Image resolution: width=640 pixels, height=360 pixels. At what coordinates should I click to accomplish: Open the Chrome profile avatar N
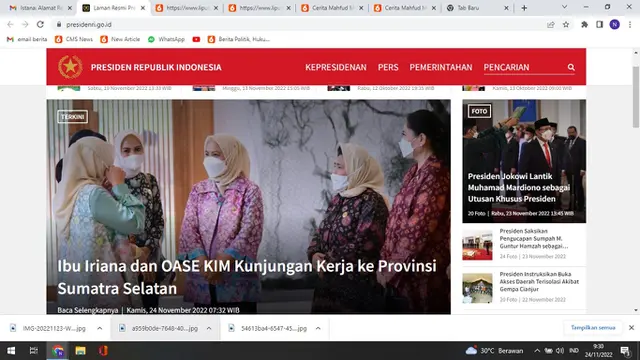click(x=614, y=24)
